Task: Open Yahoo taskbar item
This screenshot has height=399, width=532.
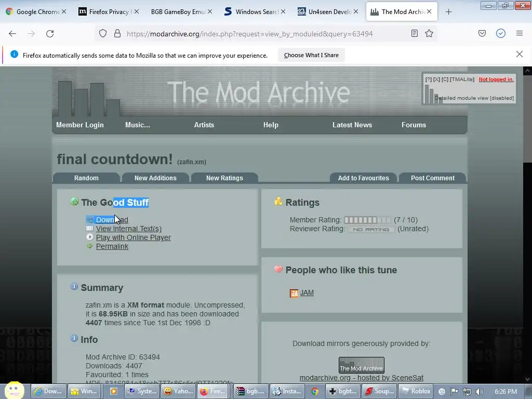Action: (179, 391)
